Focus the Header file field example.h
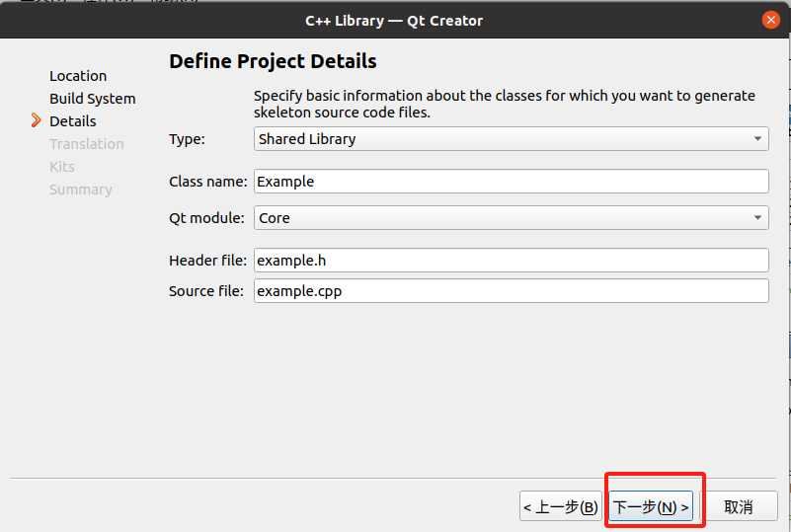This screenshot has height=532, width=791. pos(511,261)
